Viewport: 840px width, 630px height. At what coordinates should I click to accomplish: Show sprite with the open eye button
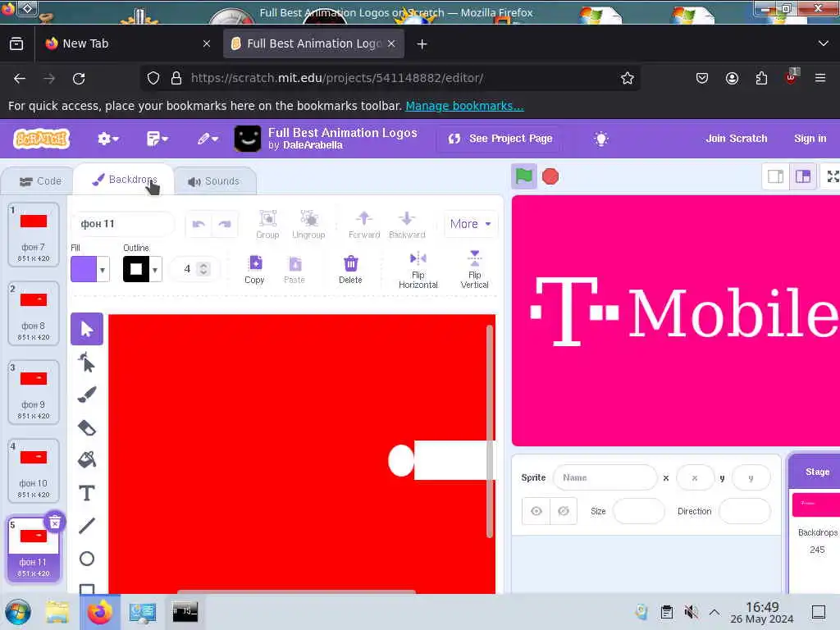(536, 511)
